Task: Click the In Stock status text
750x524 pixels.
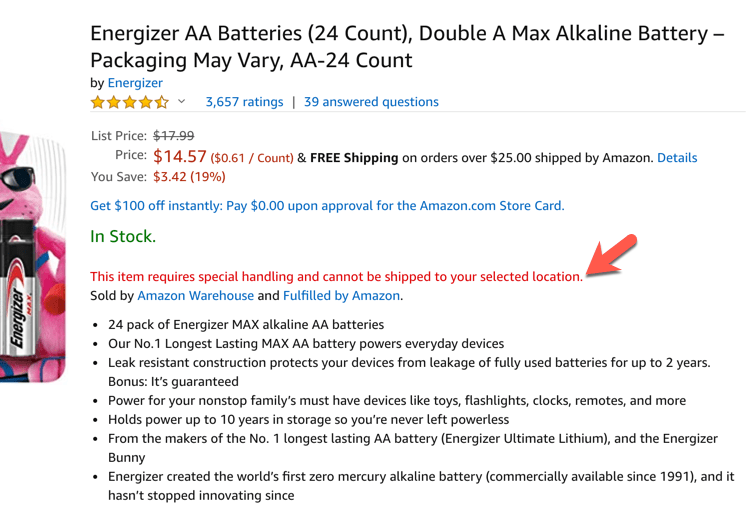Action: coord(123,237)
